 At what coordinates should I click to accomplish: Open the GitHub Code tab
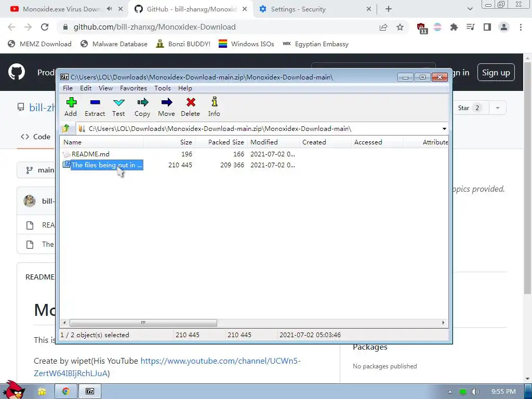pos(36,137)
